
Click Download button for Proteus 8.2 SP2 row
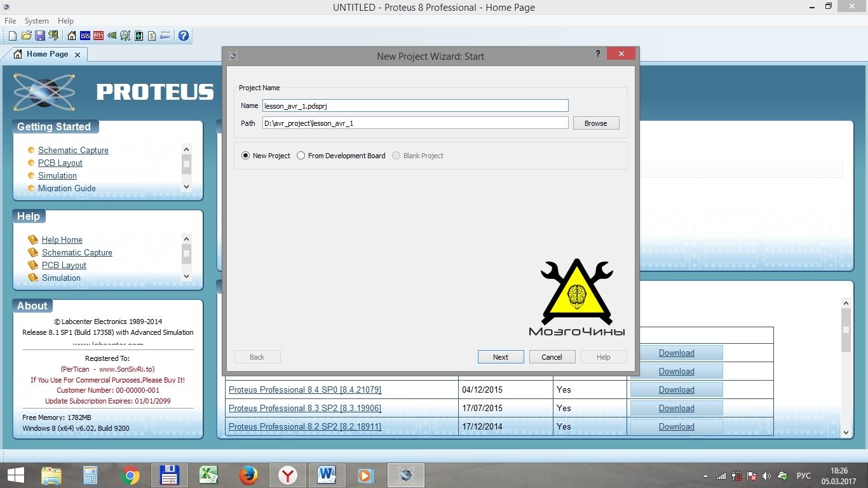(676, 426)
